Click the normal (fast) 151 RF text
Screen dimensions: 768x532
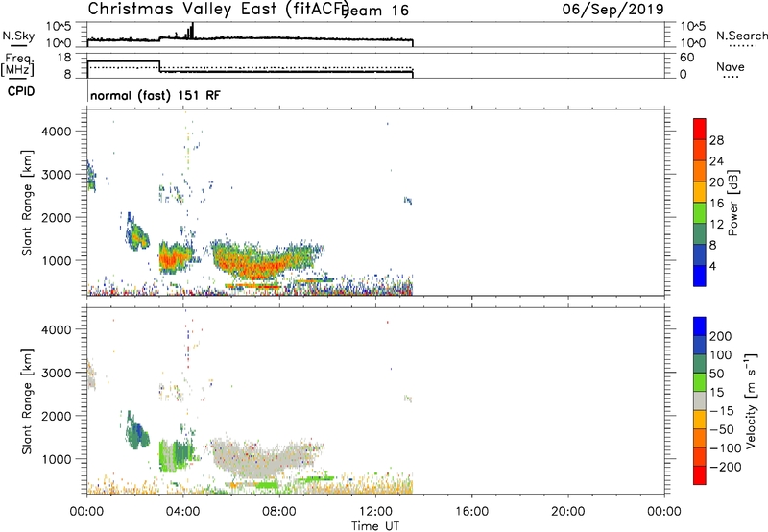tap(156, 95)
